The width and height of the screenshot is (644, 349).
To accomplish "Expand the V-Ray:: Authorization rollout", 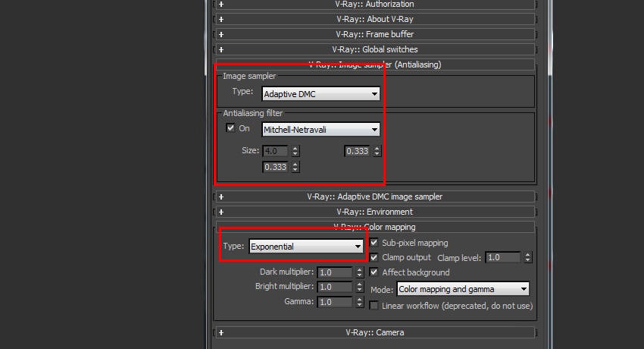I will [375, 4].
